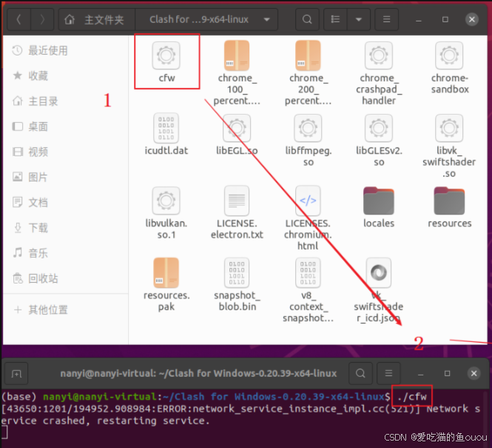The width and height of the screenshot is (492, 448).
Task: Go forward in file manager
Action: 42,19
